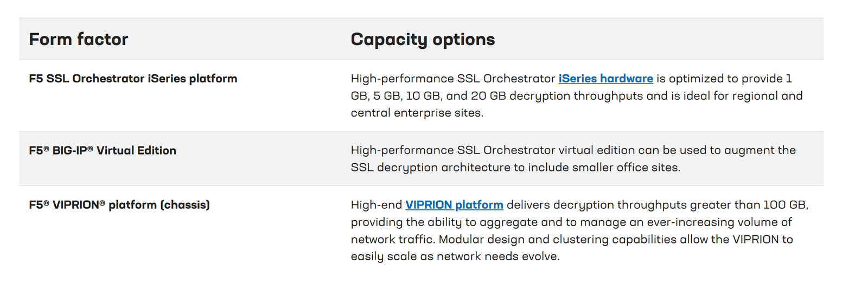Select the "F5 BIG-IP Virtual Edition" row label

click(103, 151)
